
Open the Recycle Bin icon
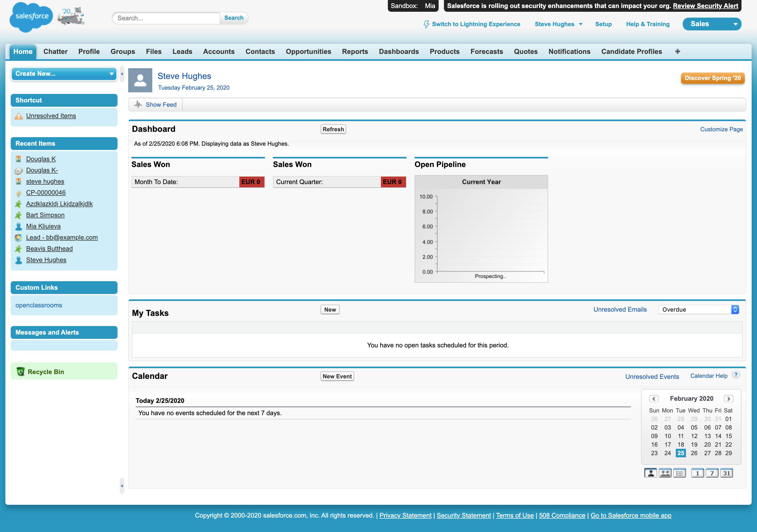21,371
